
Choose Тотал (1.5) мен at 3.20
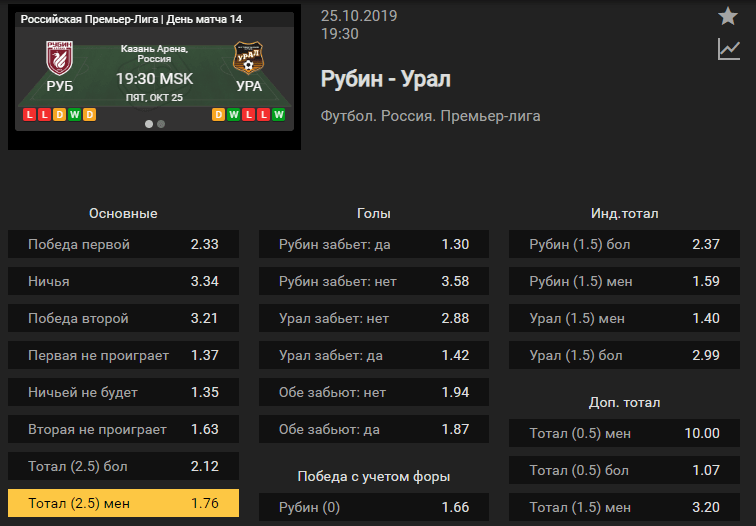[x=624, y=507]
